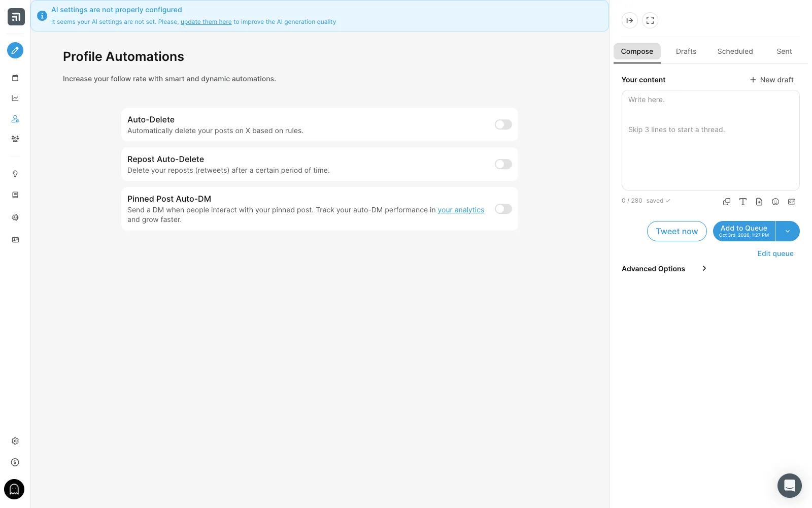Image resolution: width=812 pixels, height=508 pixels.
Task: Click the info icon in the AI settings banner
Action: click(x=42, y=16)
